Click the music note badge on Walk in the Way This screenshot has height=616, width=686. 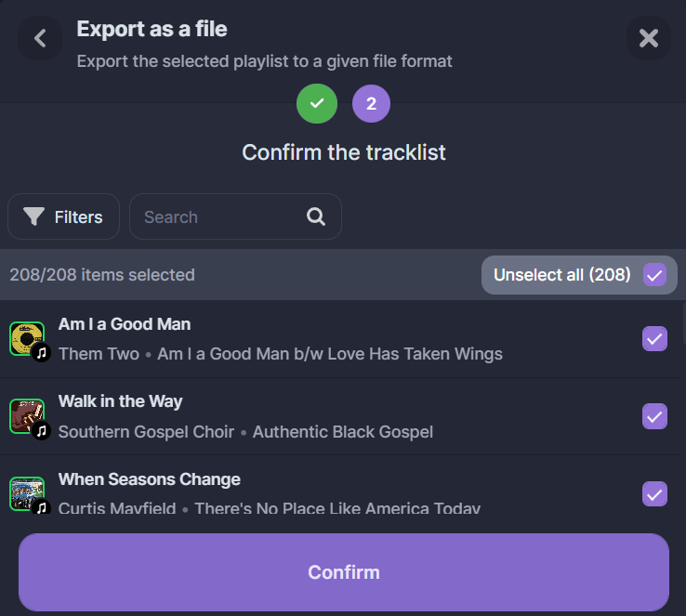tap(41, 431)
